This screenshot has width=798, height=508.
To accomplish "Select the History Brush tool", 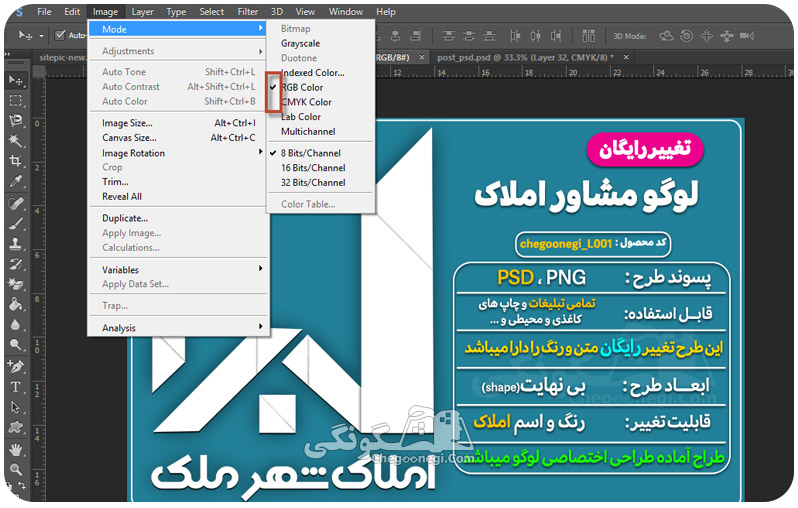I will click(16, 264).
